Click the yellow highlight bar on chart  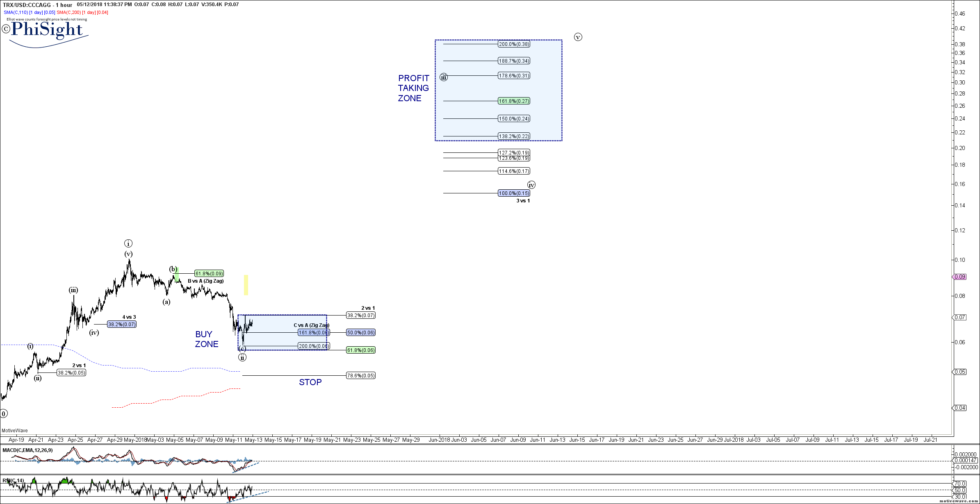coord(246,285)
